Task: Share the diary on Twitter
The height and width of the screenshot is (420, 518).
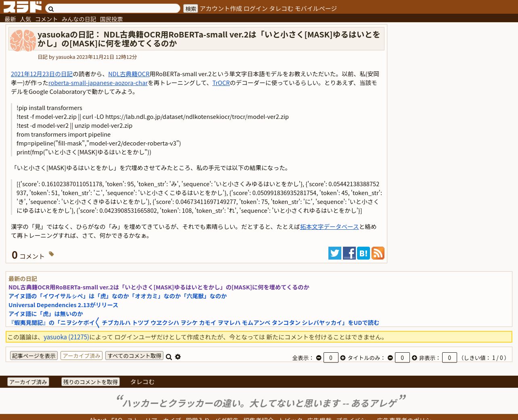Action: (x=335, y=253)
